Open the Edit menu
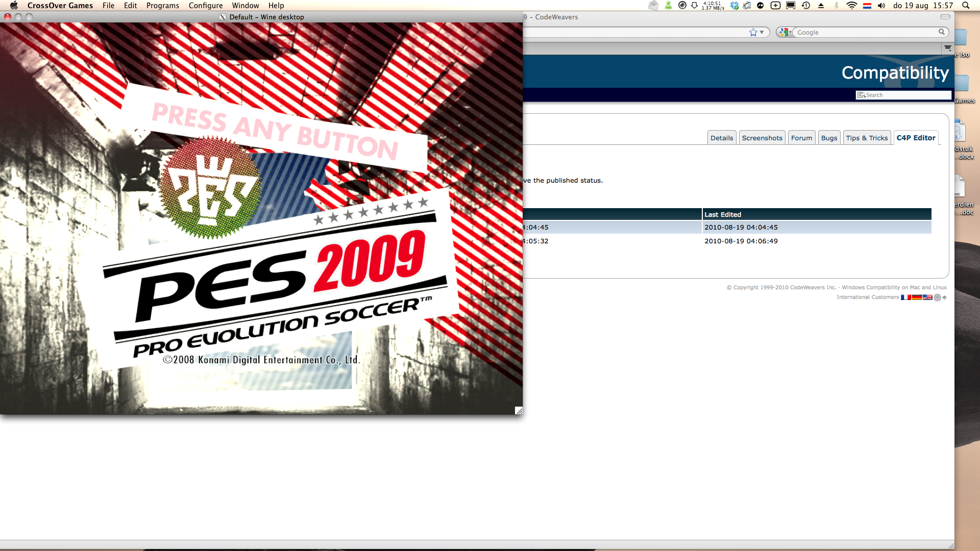 (130, 6)
